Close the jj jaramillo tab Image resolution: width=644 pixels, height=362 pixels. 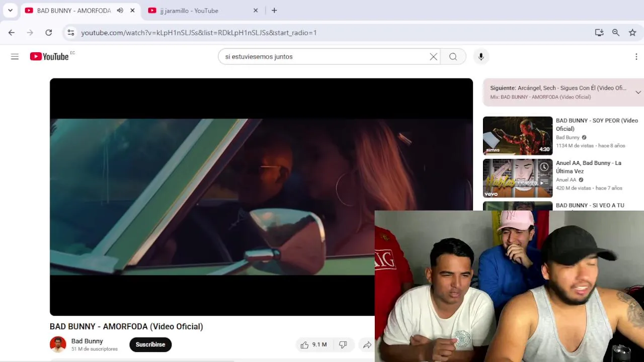tap(256, 11)
